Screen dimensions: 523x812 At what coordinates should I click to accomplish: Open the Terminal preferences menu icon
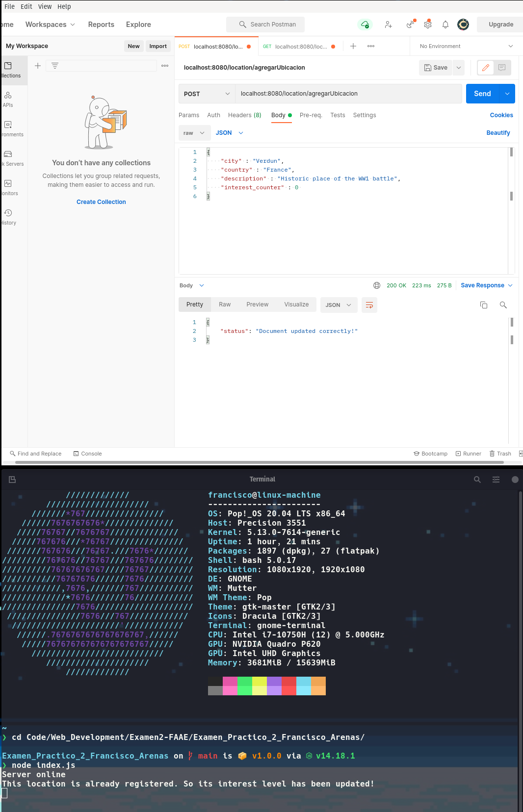pyautogui.click(x=496, y=480)
